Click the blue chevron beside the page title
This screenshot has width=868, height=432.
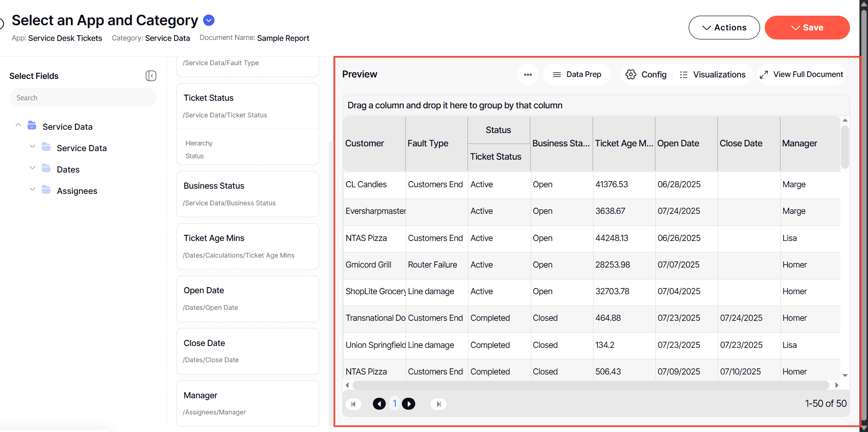point(209,20)
